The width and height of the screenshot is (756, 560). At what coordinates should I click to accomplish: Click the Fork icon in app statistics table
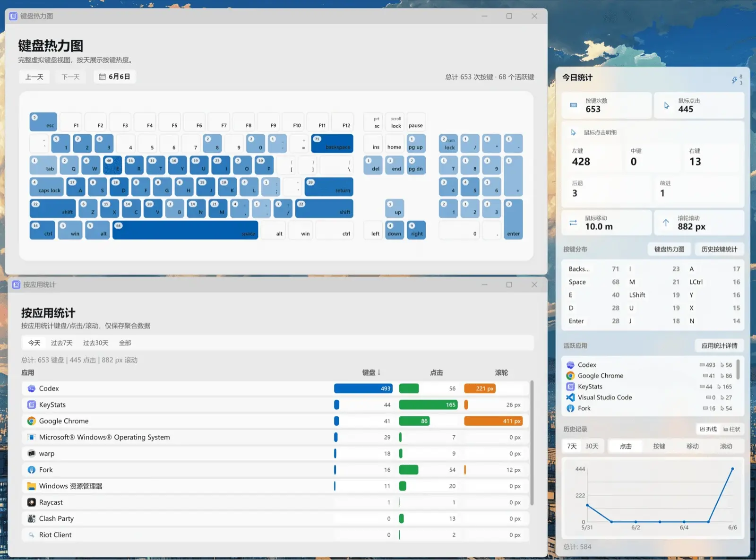pyautogui.click(x=31, y=470)
